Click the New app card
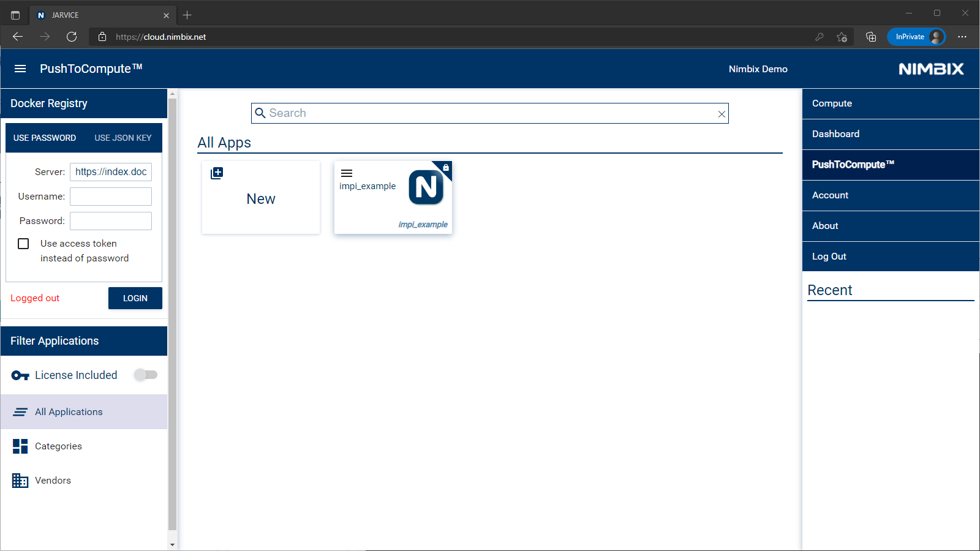The height and width of the screenshot is (551, 980). [261, 197]
